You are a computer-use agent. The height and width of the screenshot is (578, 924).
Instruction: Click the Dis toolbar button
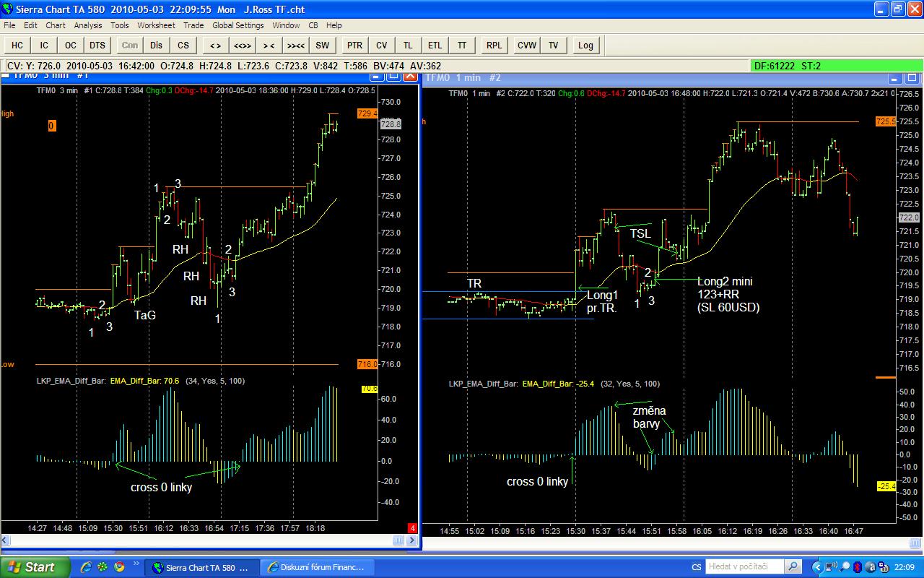157,45
